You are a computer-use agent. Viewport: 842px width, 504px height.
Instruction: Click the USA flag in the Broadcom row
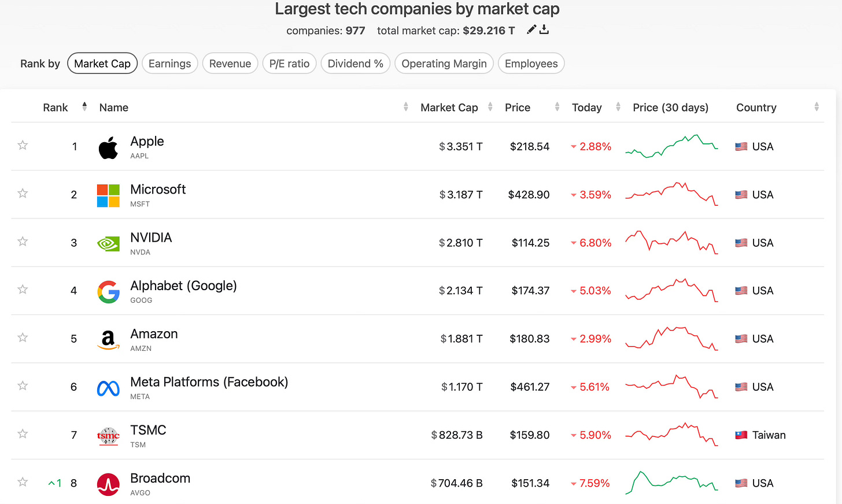[741, 483]
